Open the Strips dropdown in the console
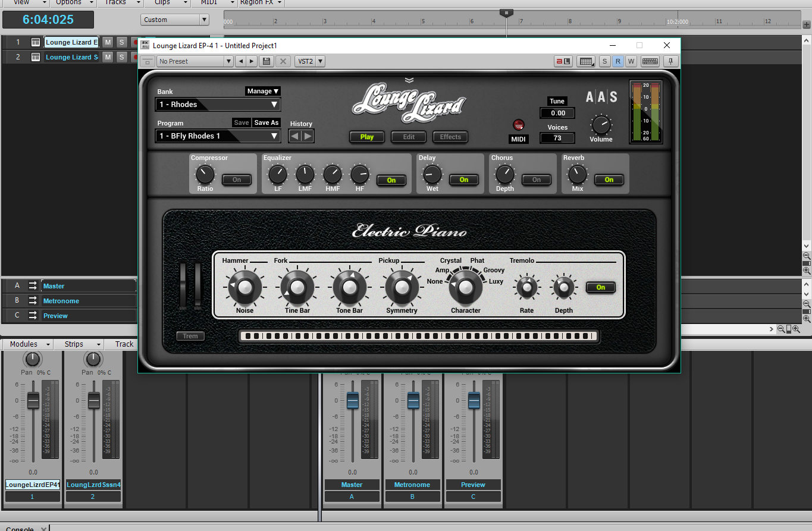The height and width of the screenshot is (531, 812). pos(79,344)
